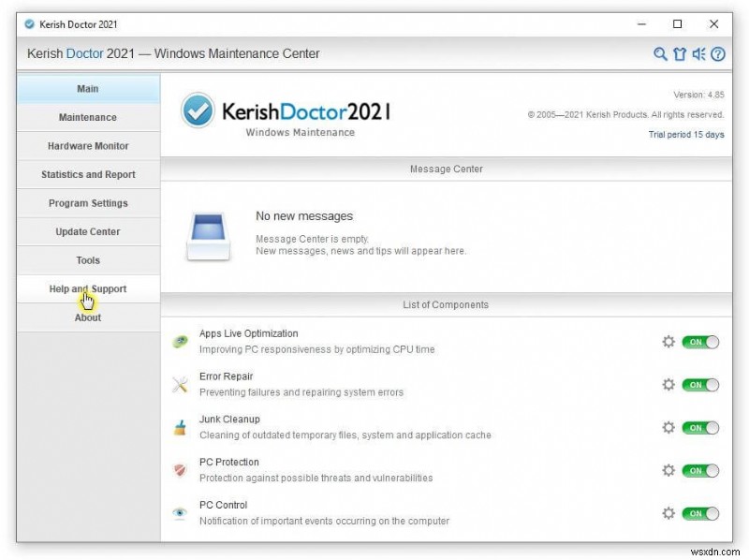This screenshot has height=560, width=749.
Task: Click the PC Protection title text
Action: coord(229,463)
